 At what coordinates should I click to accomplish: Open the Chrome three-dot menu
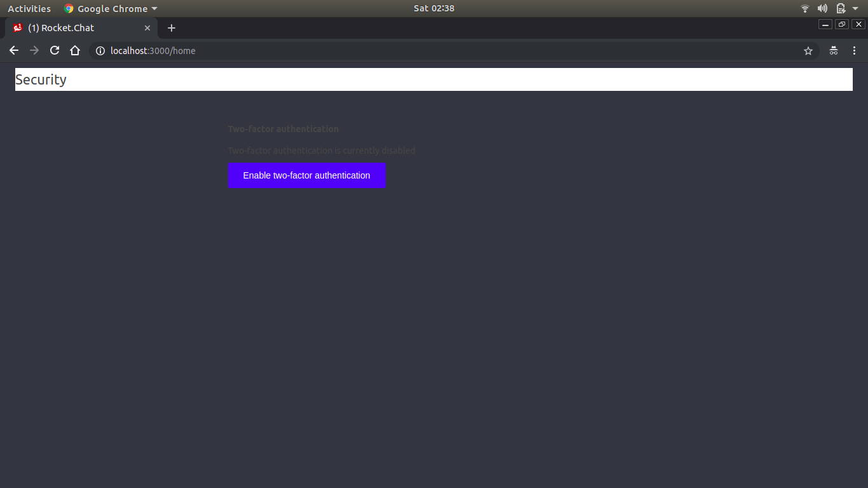tap(854, 50)
